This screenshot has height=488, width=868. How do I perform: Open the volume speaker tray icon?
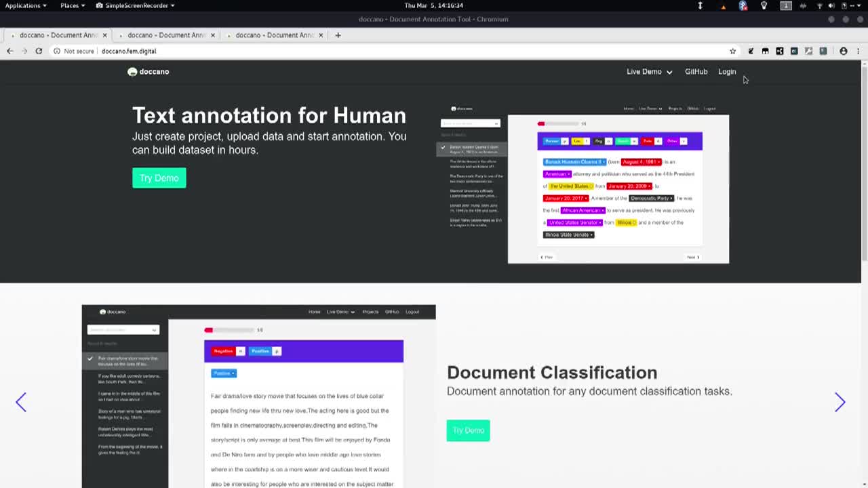point(831,5)
